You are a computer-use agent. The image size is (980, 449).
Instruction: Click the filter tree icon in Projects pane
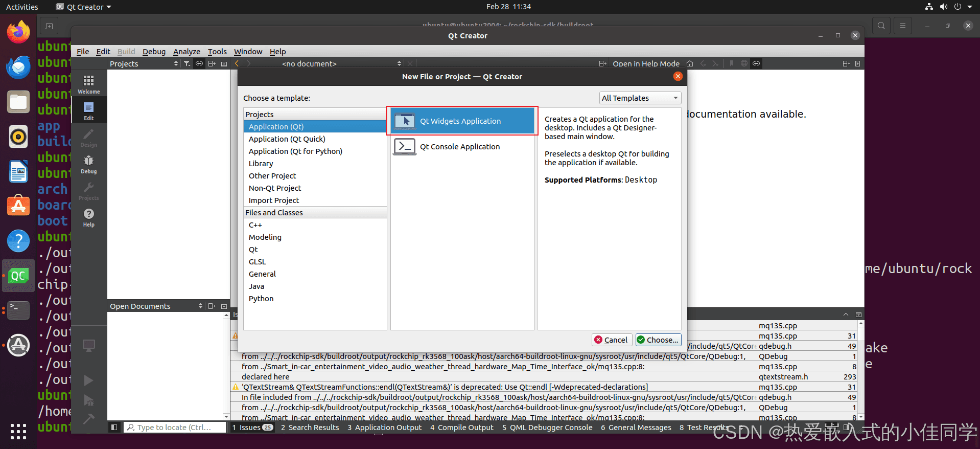click(187, 63)
